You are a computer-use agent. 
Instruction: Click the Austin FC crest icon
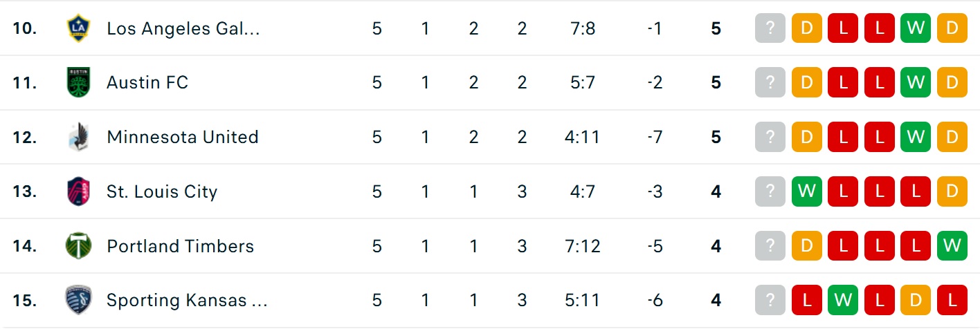[x=78, y=82]
